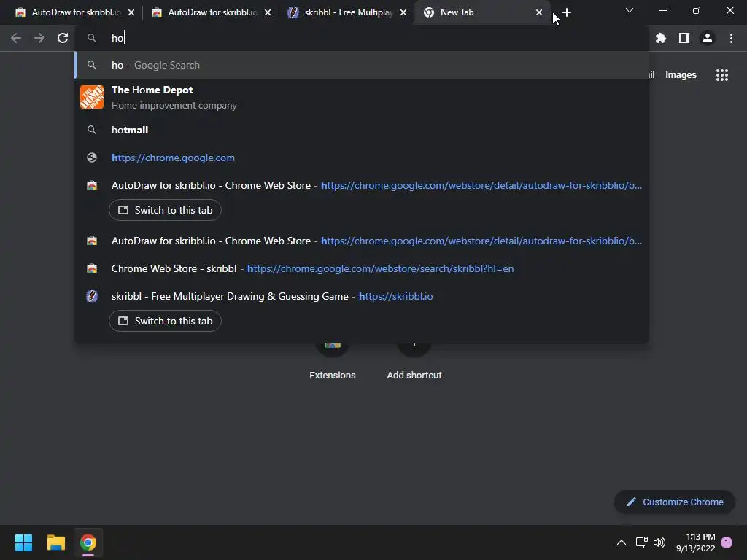Open the side panel icon
This screenshot has width=747, height=560.
(684, 38)
